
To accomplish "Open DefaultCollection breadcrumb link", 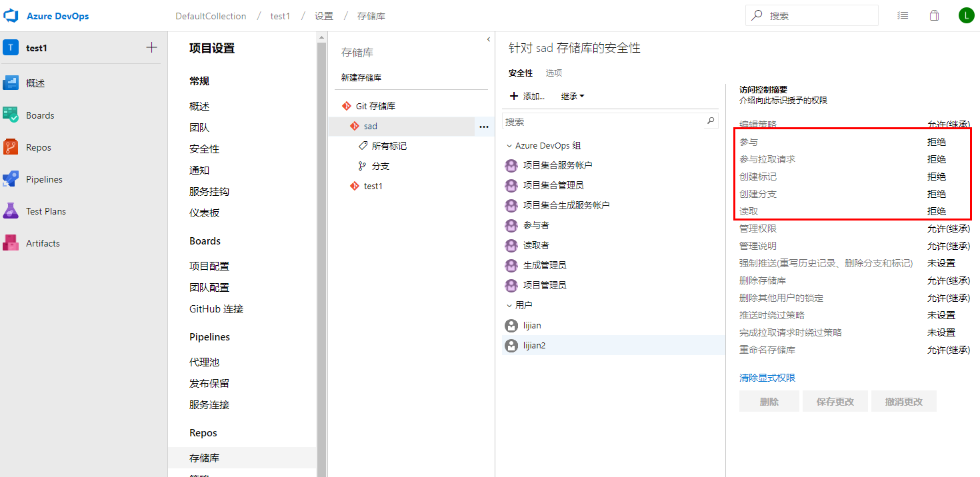I will point(211,16).
